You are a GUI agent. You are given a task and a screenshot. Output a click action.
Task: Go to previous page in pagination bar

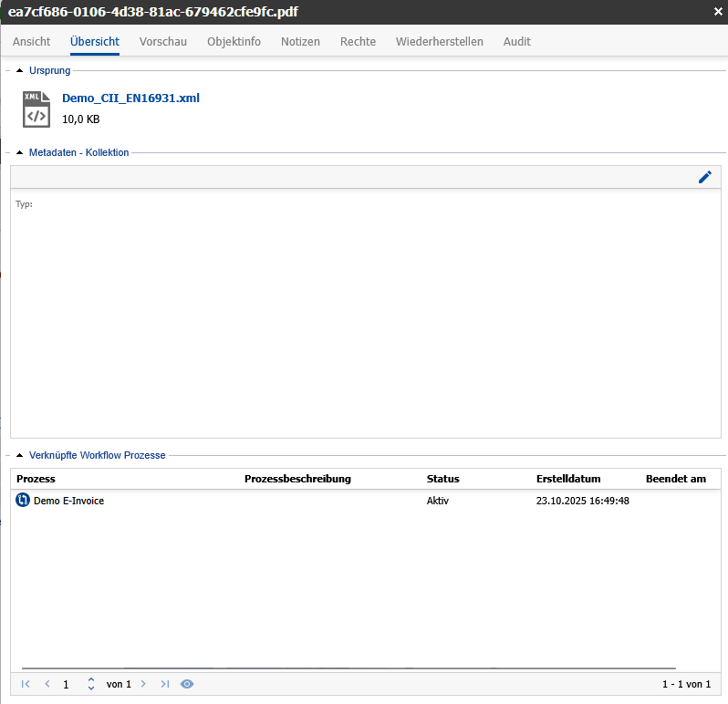pyautogui.click(x=47, y=684)
